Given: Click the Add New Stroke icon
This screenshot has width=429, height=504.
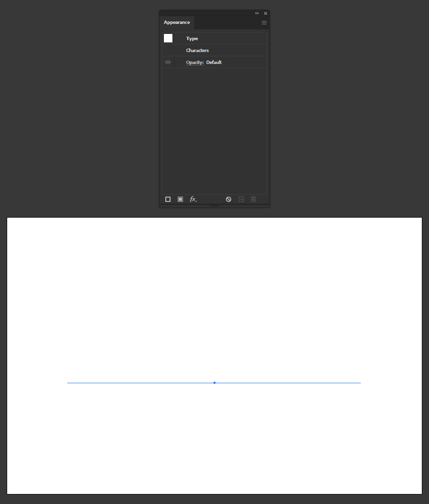Looking at the screenshot, I should click(168, 199).
